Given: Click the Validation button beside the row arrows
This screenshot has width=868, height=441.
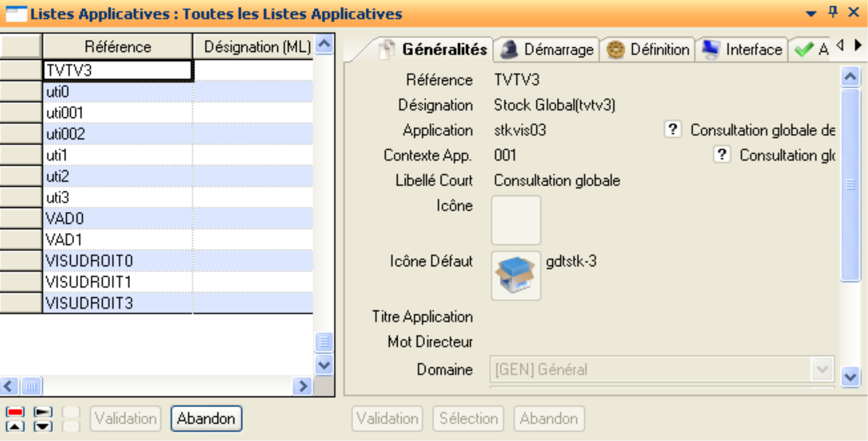Looking at the screenshot, I should (x=125, y=419).
